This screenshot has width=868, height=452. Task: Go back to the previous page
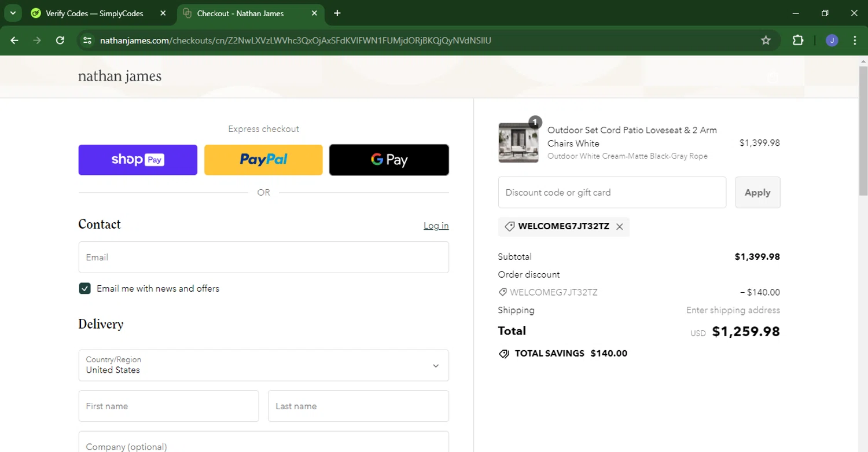[14, 41]
